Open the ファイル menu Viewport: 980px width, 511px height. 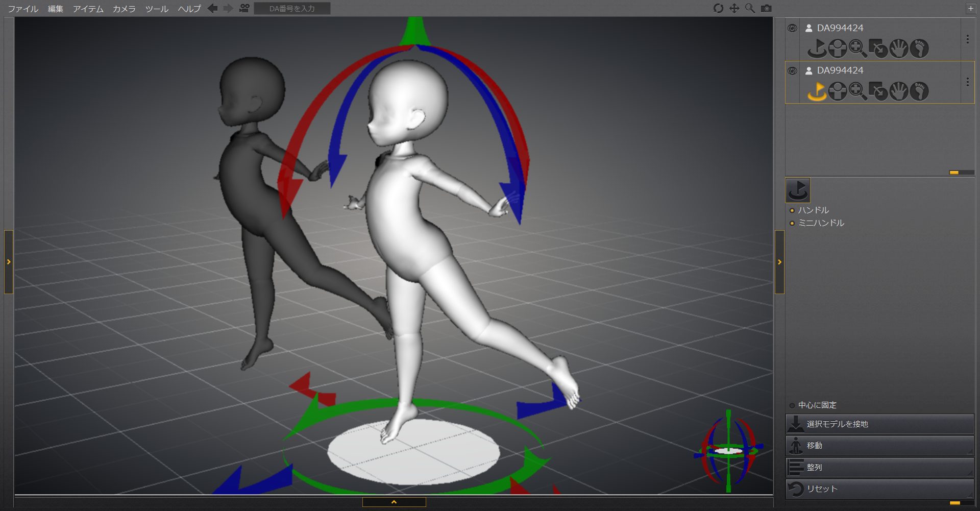[23, 9]
